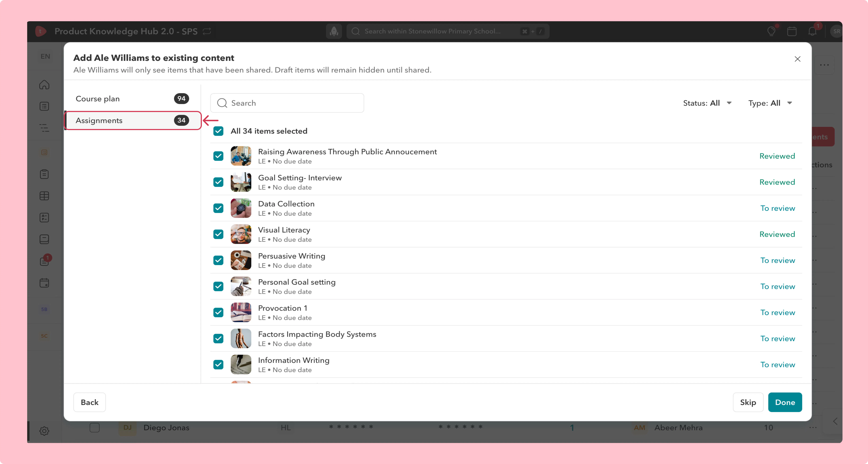
Task: Click the Reviewed status for Visual Literacy
Action: [777, 234]
